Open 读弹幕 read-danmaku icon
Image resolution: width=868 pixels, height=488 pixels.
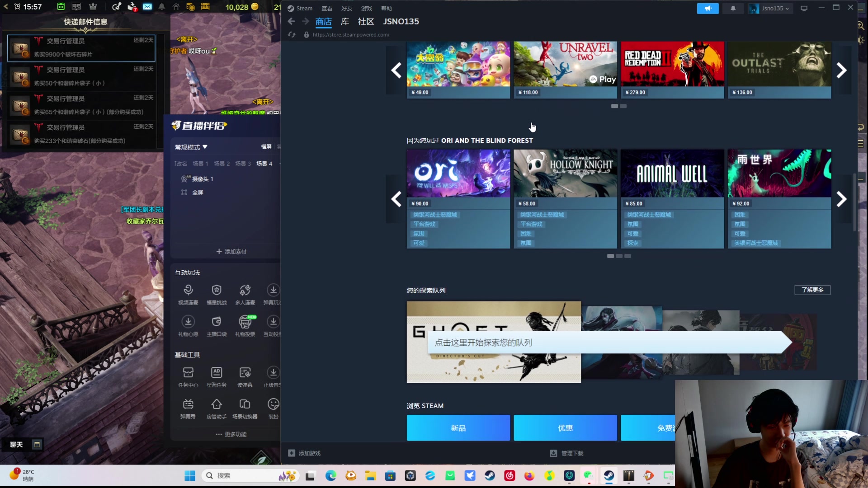tap(245, 377)
